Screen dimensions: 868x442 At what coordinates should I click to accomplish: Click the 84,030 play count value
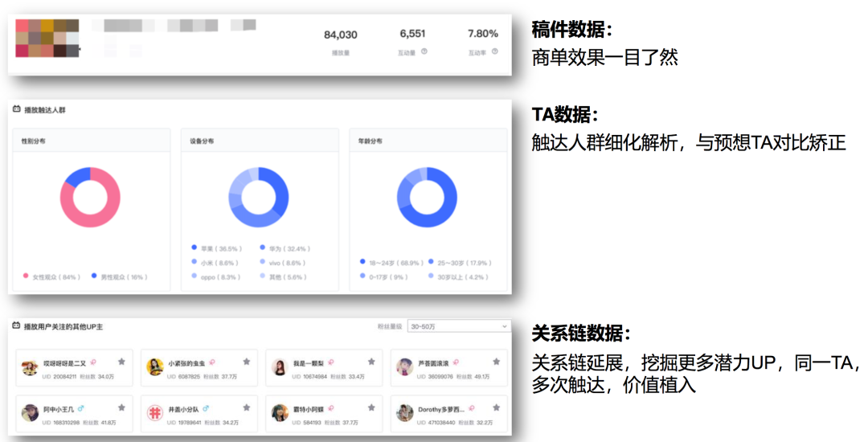point(341,35)
